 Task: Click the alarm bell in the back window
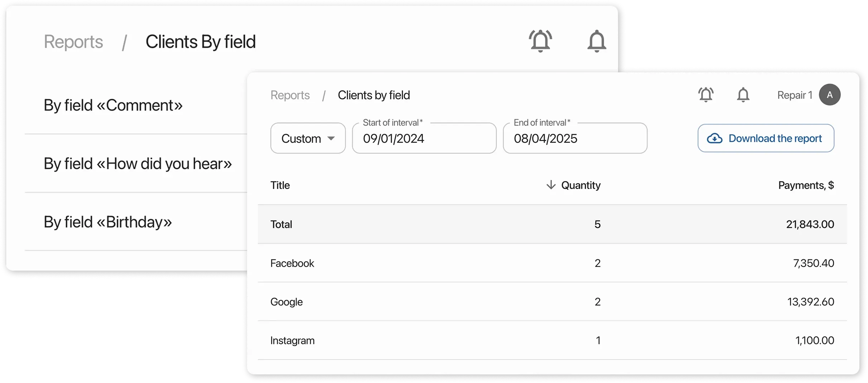tap(540, 40)
